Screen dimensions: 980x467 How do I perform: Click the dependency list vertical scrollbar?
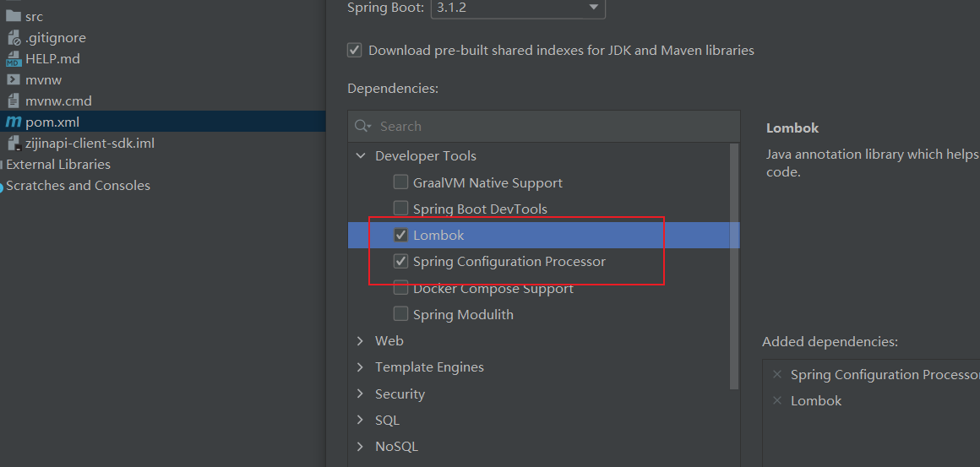point(734,265)
